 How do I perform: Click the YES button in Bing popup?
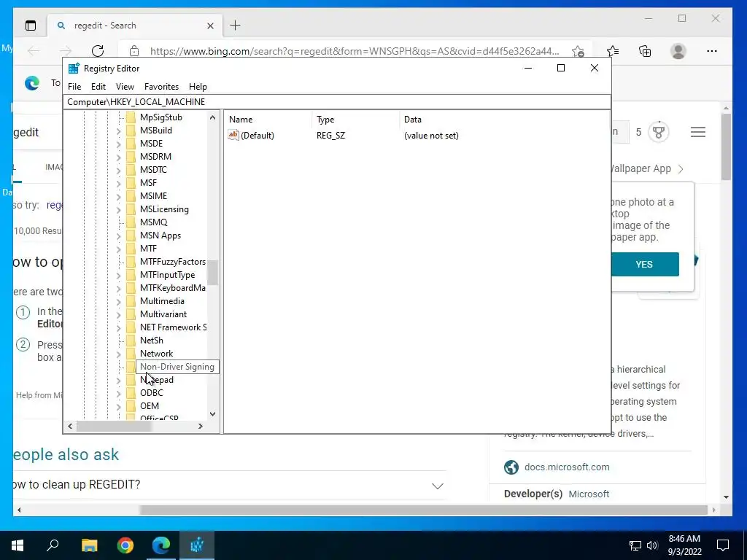pos(645,264)
